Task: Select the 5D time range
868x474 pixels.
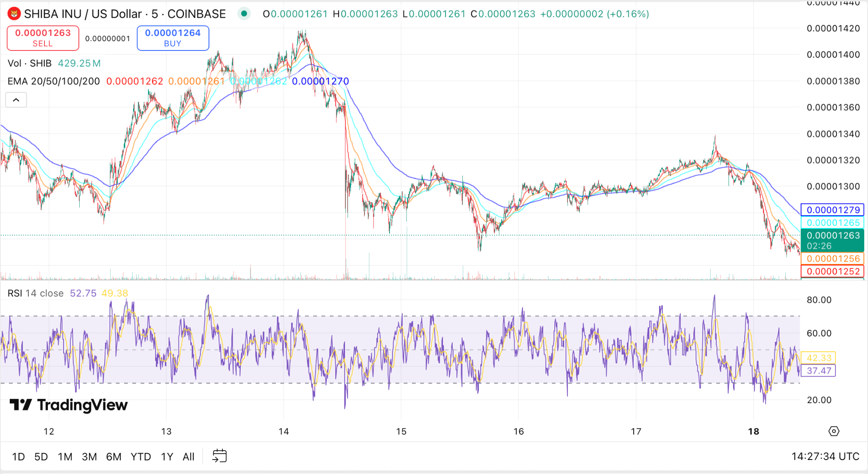Action: click(x=41, y=457)
